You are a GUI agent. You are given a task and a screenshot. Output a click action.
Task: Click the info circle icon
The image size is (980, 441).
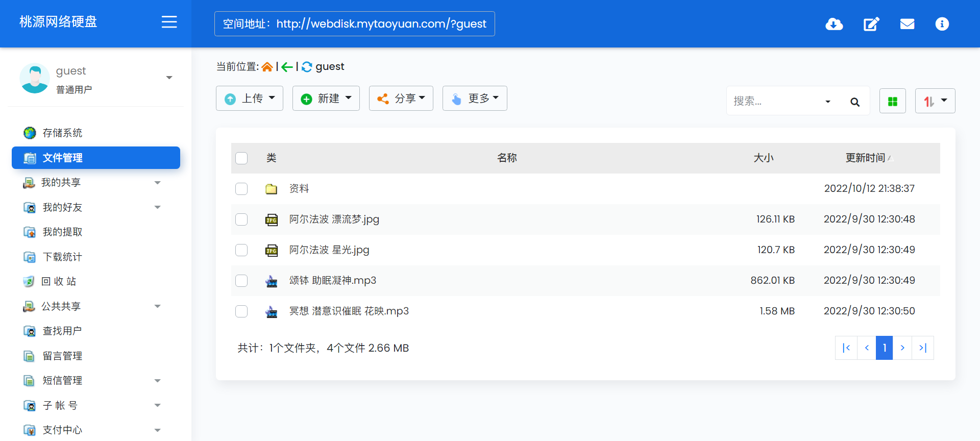click(942, 24)
